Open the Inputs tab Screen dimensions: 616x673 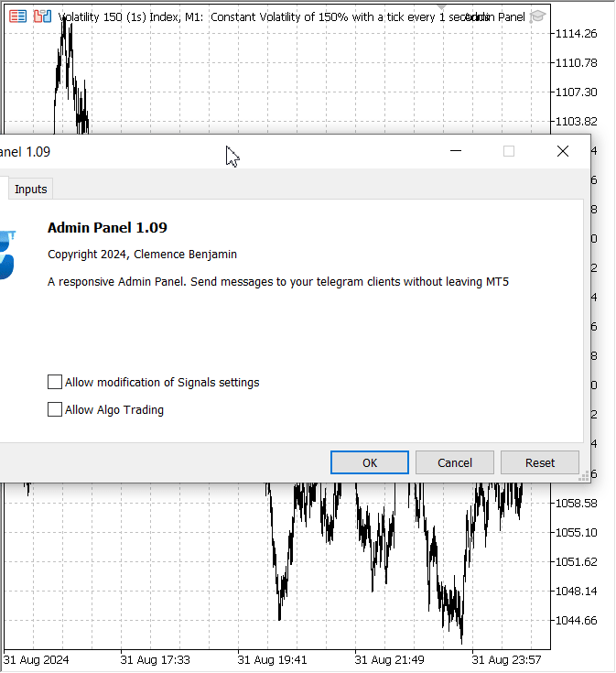pyautogui.click(x=30, y=189)
